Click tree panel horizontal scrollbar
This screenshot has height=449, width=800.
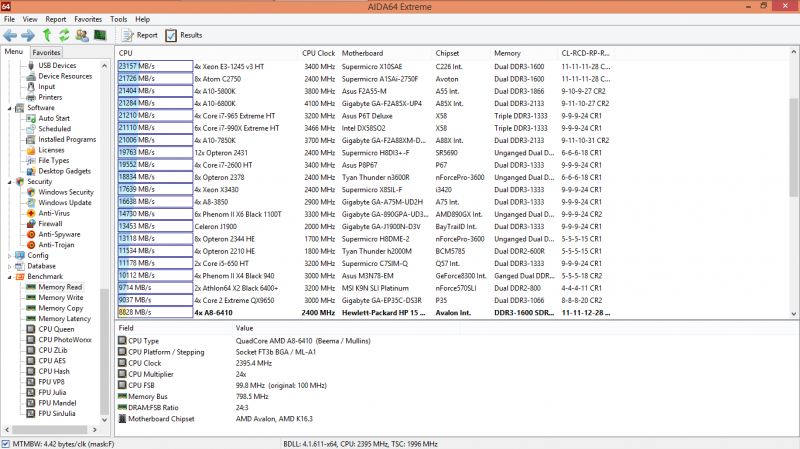click(51, 430)
